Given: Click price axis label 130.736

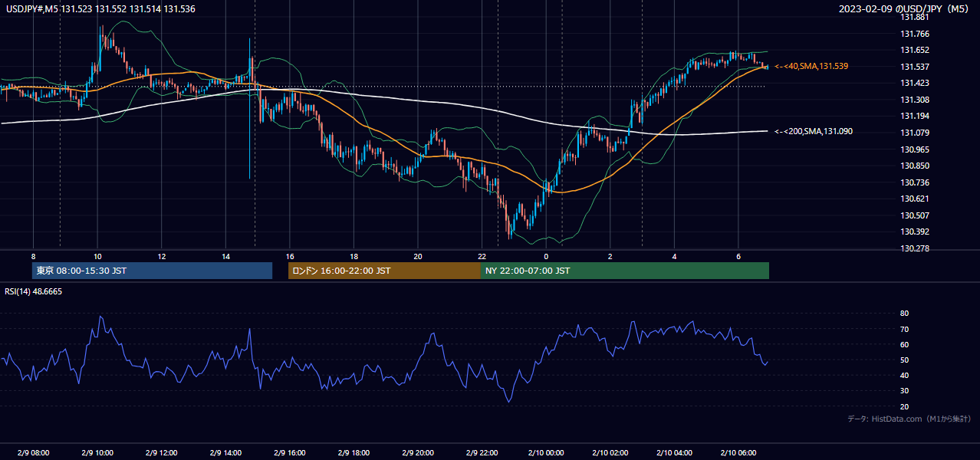Looking at the screenshot, I should pyautogui.click(x=915, y=182).
